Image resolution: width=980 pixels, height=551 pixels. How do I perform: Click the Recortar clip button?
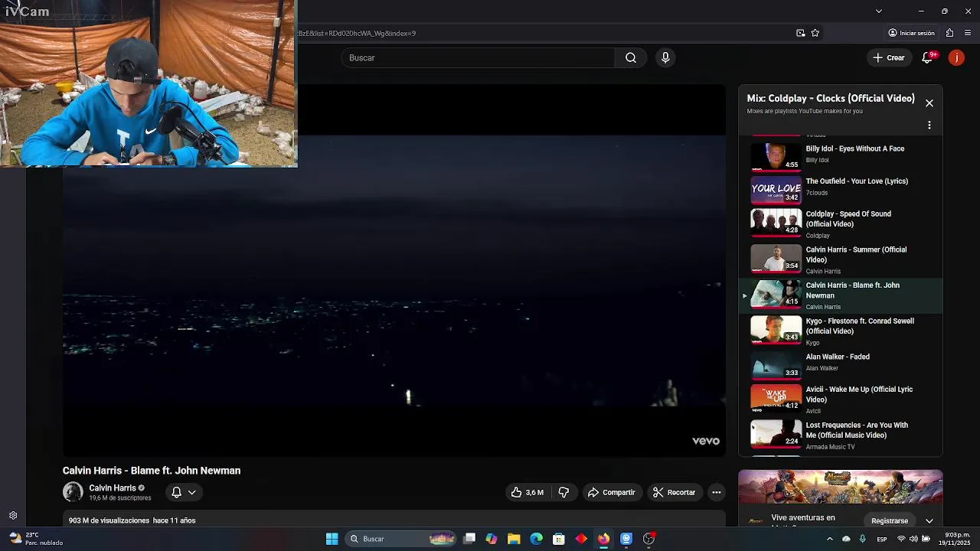pos(674,493)
